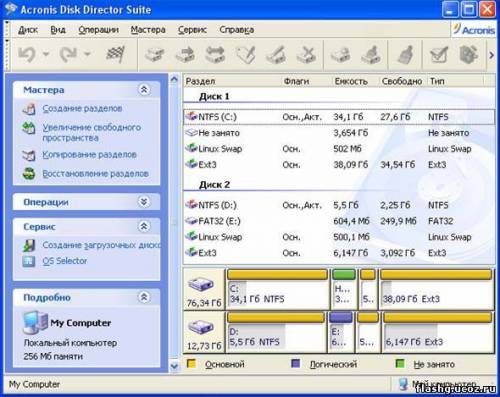Click the Acronis logo
This screenshot has width=500, height=397.
click(474, 29)
